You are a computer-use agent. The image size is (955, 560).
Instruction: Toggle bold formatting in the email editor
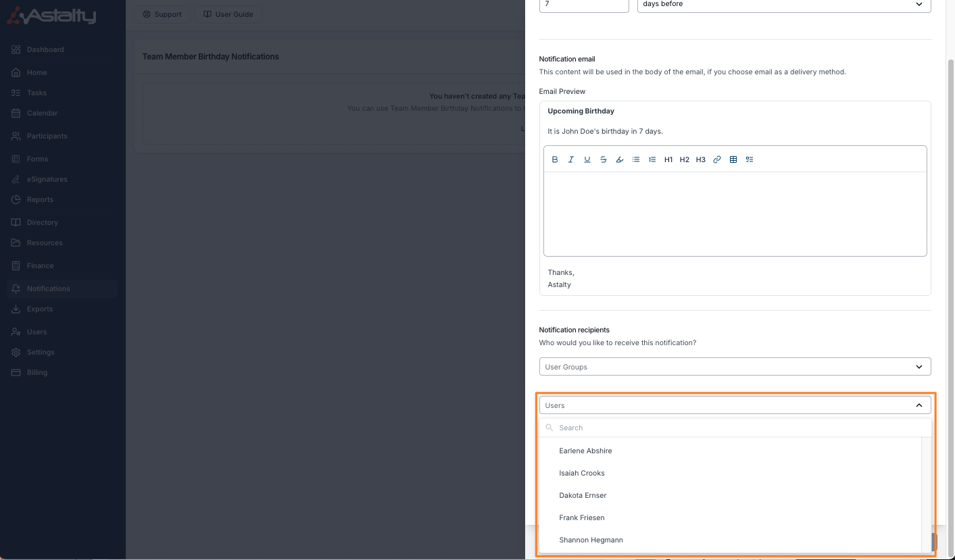(555, 159)
